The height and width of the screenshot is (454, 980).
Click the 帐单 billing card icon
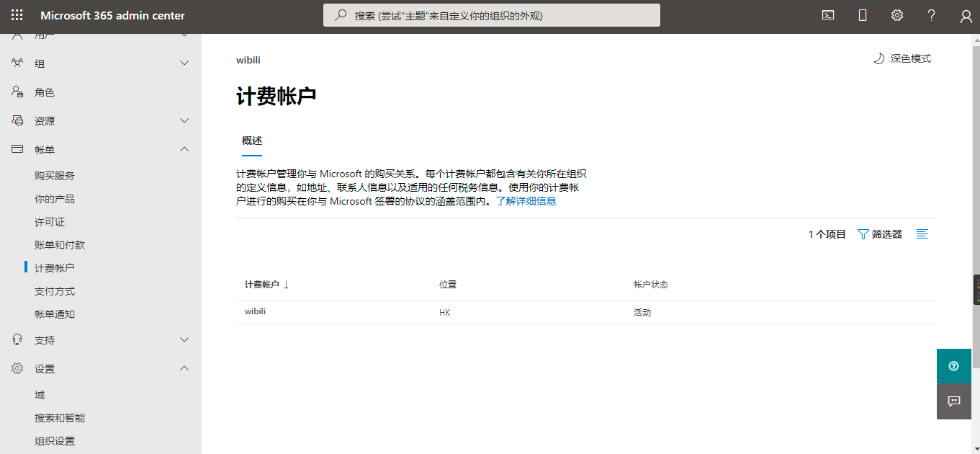pyautogui.click(x=17, y=150)
